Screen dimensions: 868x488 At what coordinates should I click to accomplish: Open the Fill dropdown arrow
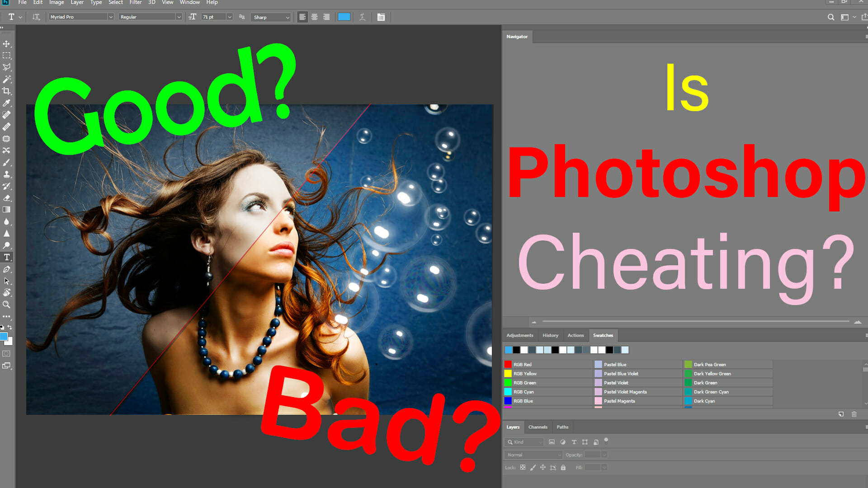point(604,467)
